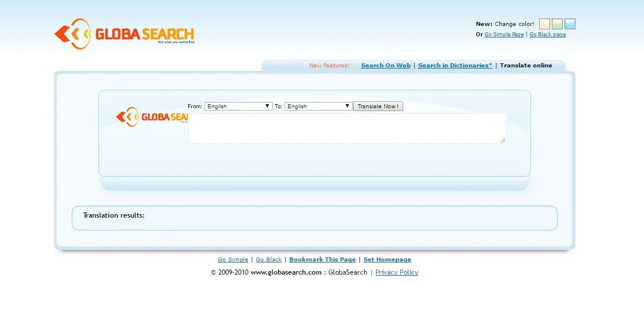
Task: Click the 'New features!' text
Action: [x=329, y=65]
